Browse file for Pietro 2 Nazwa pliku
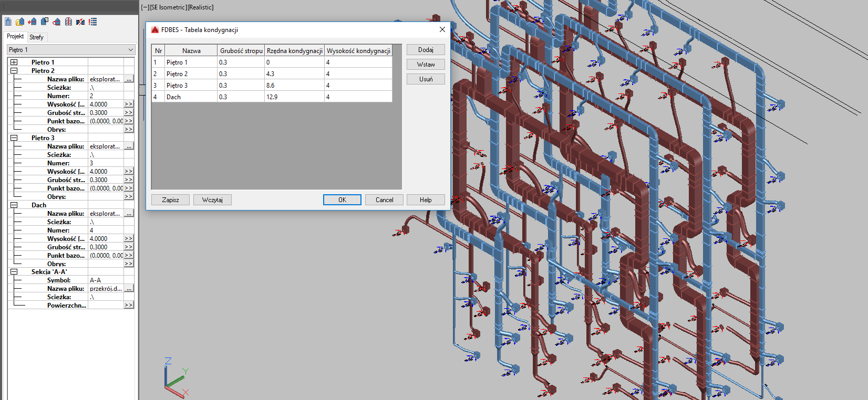This screenshot has height=400, width=868. click(x=129, y=79)
